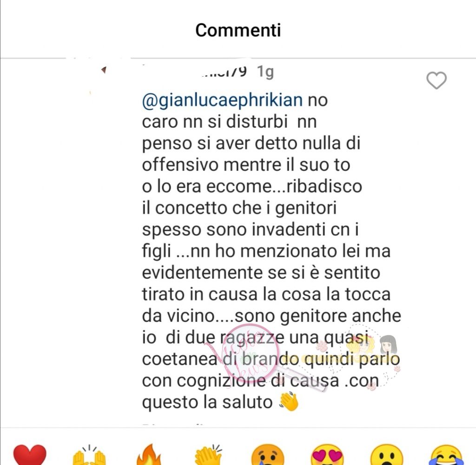Tap the line 'evidentemente se si è sentito'

[x=261, y=273]
